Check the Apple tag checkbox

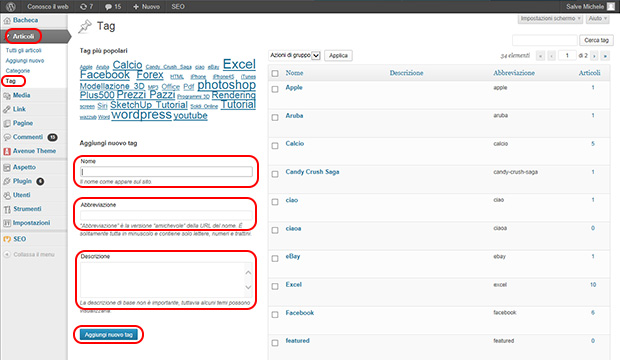pos(275,89)
